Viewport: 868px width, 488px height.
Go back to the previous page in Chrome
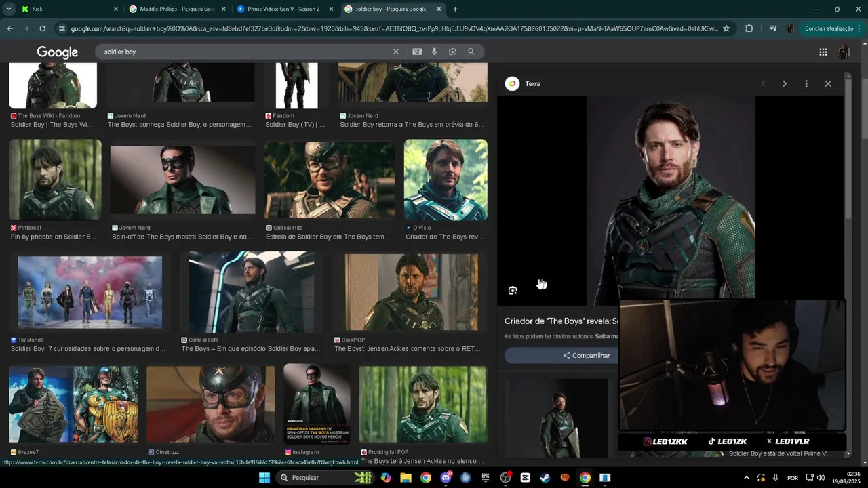pos(9,28)
